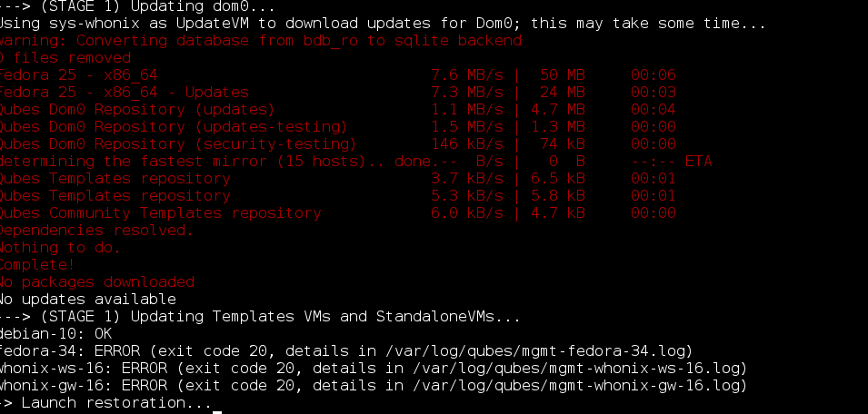This screenshot has height=414, width=868.
Task: Click the 'Nothing to do.' line
Action: (x=60, y=248)
